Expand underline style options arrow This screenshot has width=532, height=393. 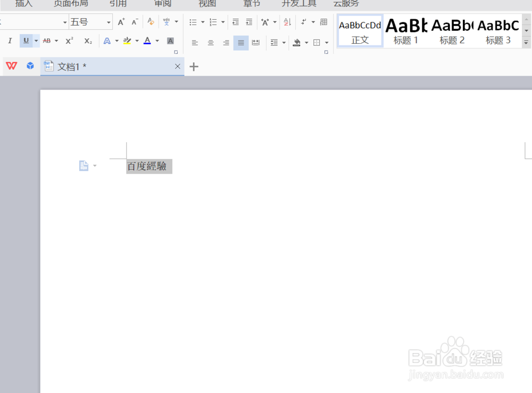tap(36, 41)
